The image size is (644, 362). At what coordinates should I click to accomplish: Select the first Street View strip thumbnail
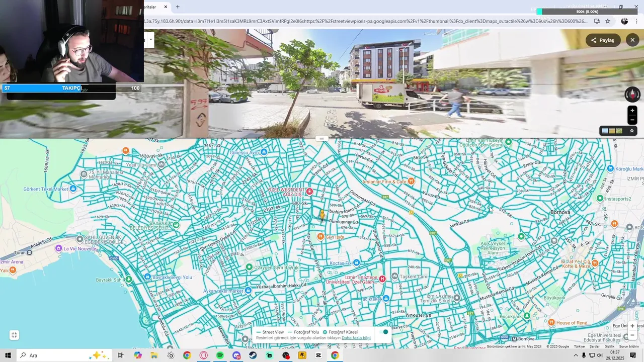(x=605, y=131)
